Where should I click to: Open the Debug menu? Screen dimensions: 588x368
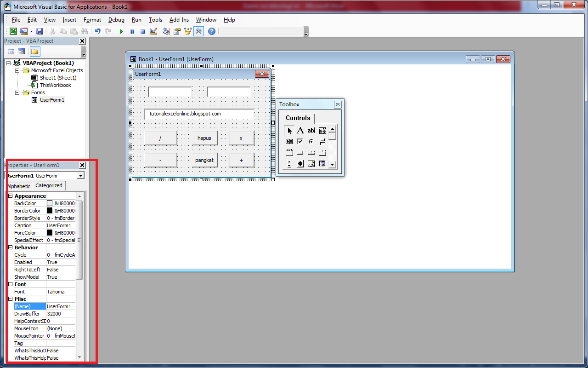(116, 20)
